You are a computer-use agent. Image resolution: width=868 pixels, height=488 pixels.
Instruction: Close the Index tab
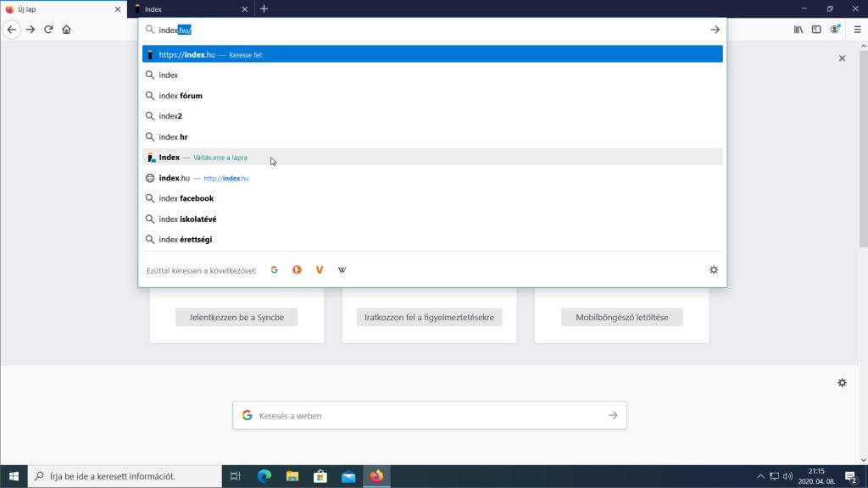[x=245, y=8]
